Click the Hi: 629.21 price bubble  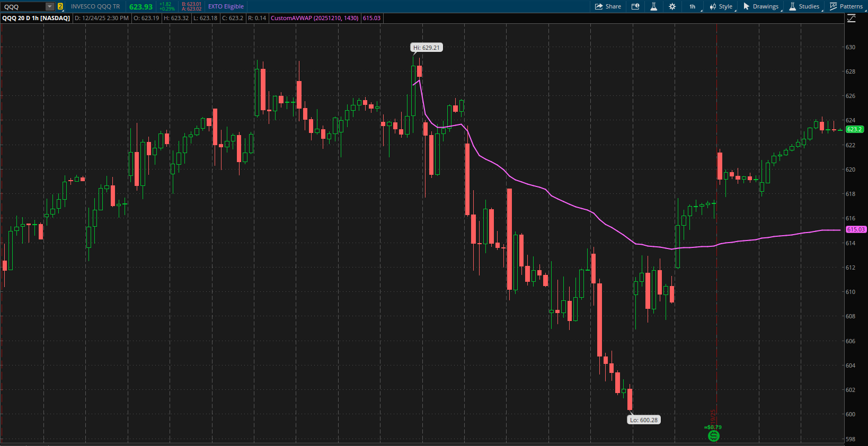tap(427, 48)
